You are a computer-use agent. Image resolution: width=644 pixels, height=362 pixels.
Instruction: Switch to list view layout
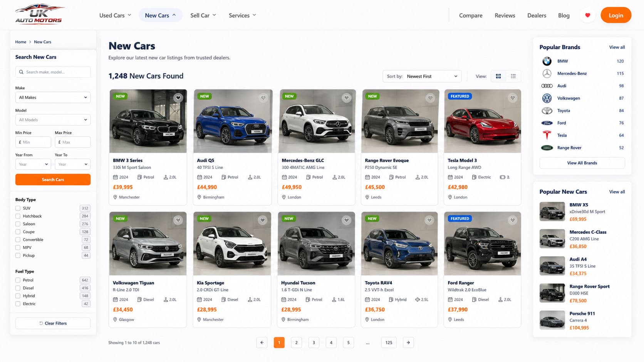click(513, 76)
